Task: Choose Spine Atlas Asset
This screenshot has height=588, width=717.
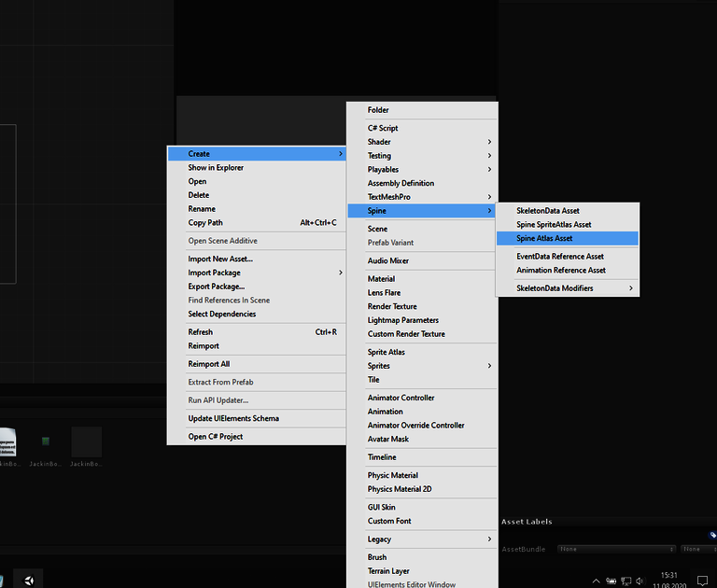Action: [567, 238]
